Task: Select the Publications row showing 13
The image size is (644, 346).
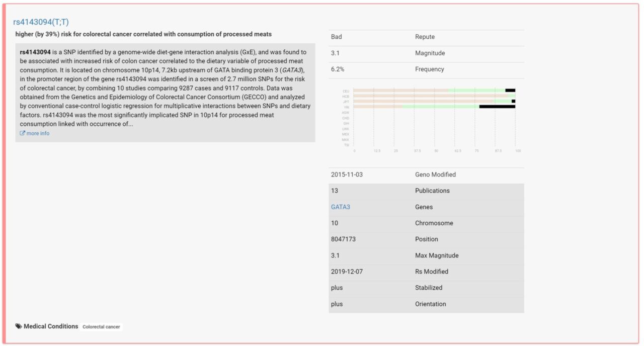Action: [x=427, y=191]
